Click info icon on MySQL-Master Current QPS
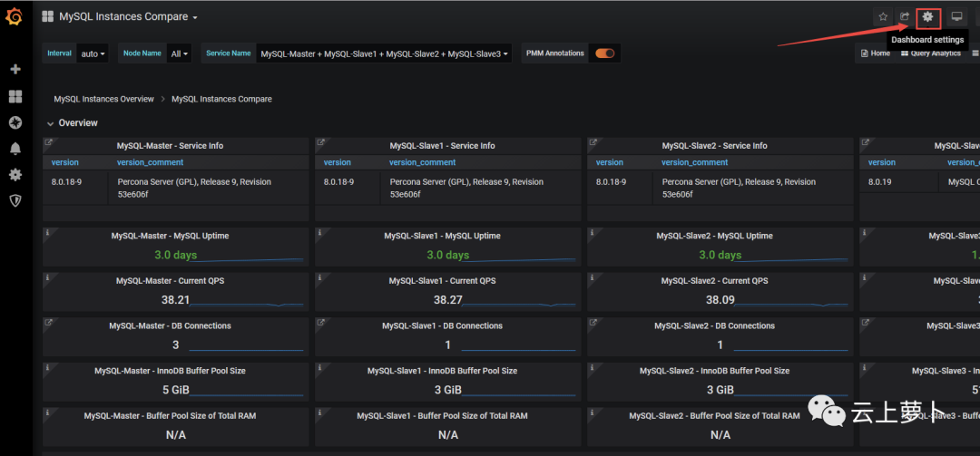Screen dimensions: 980x456 (x=47, y=277)
